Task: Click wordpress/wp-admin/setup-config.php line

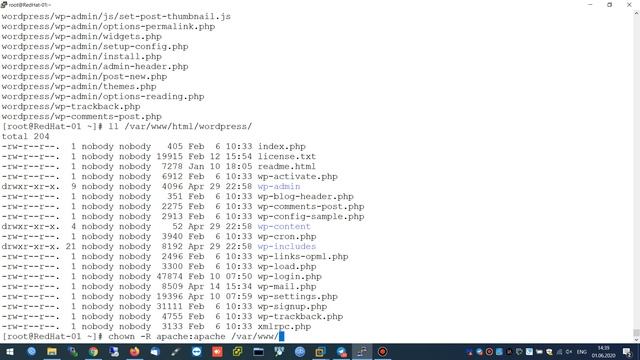Action: click(x=95, y=47)
